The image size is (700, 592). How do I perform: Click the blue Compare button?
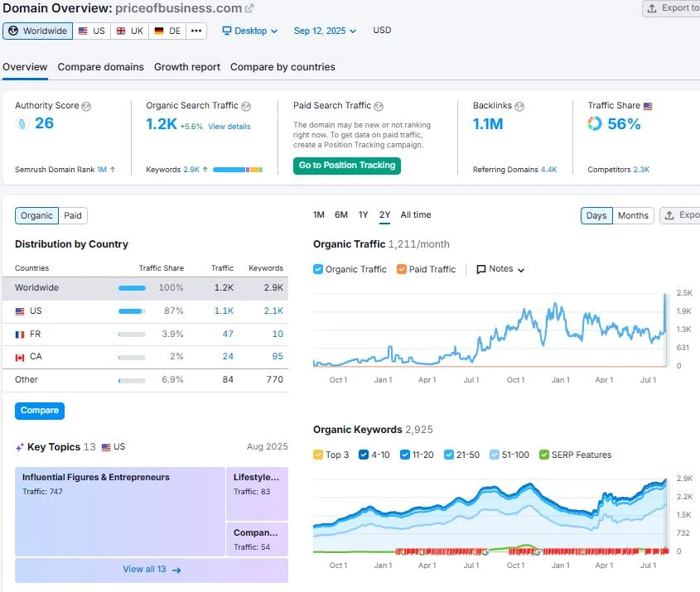point(40,411)
